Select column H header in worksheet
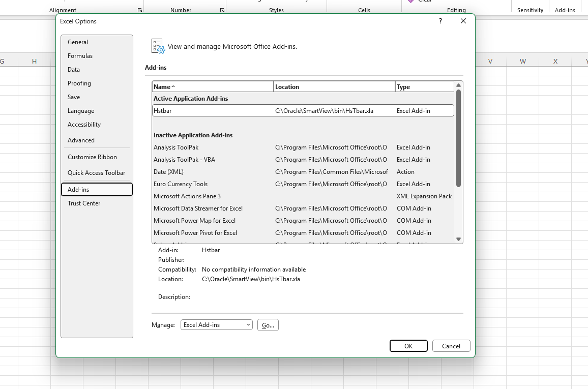 pos(34,61)
